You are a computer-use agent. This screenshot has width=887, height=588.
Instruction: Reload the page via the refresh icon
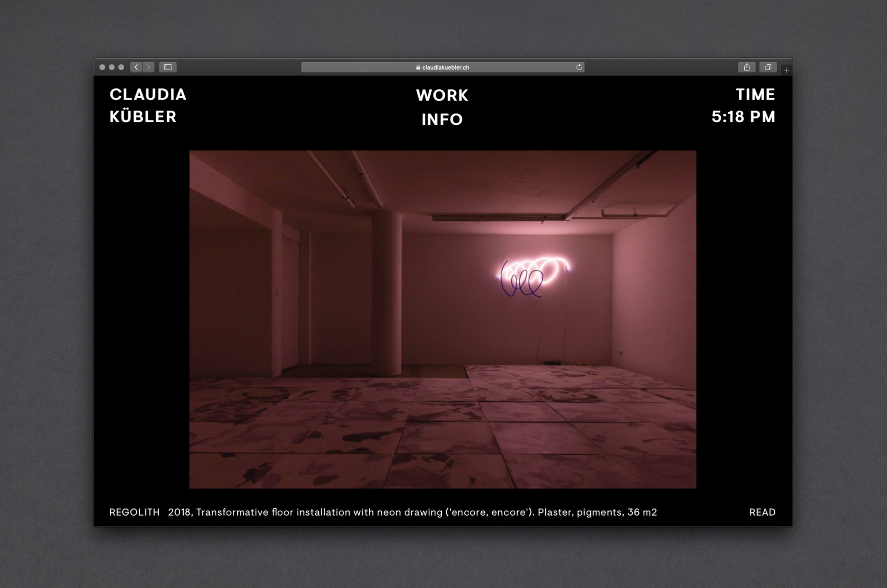click(x=579, y=67)
